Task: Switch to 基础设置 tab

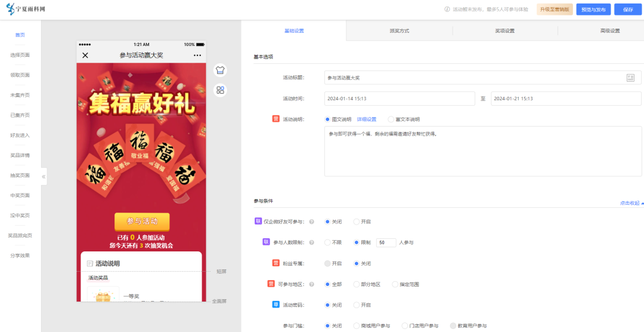Action: coord(294,31)
